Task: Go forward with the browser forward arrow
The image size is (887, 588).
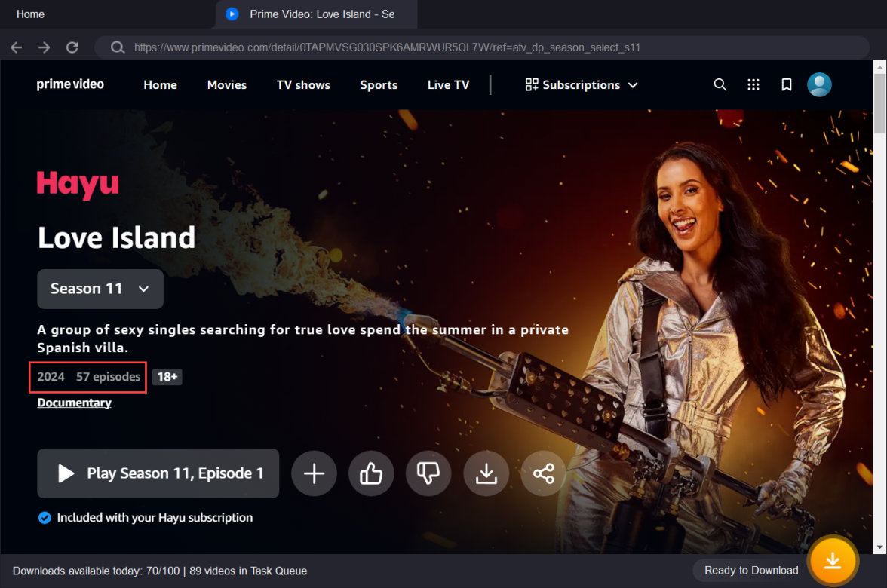Action: (x=44, y=47)
